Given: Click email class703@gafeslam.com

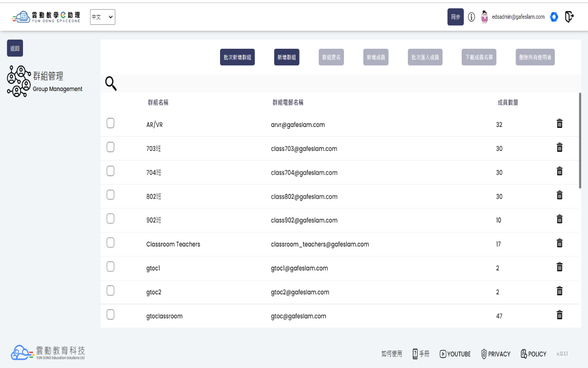Looking at the screenshot, I should tap(304, 149).
